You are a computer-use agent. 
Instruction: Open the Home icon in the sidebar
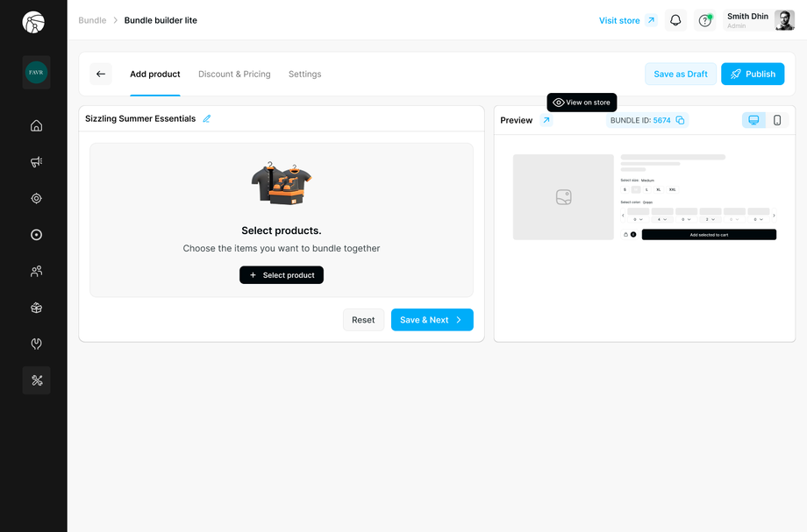[36, 125]
